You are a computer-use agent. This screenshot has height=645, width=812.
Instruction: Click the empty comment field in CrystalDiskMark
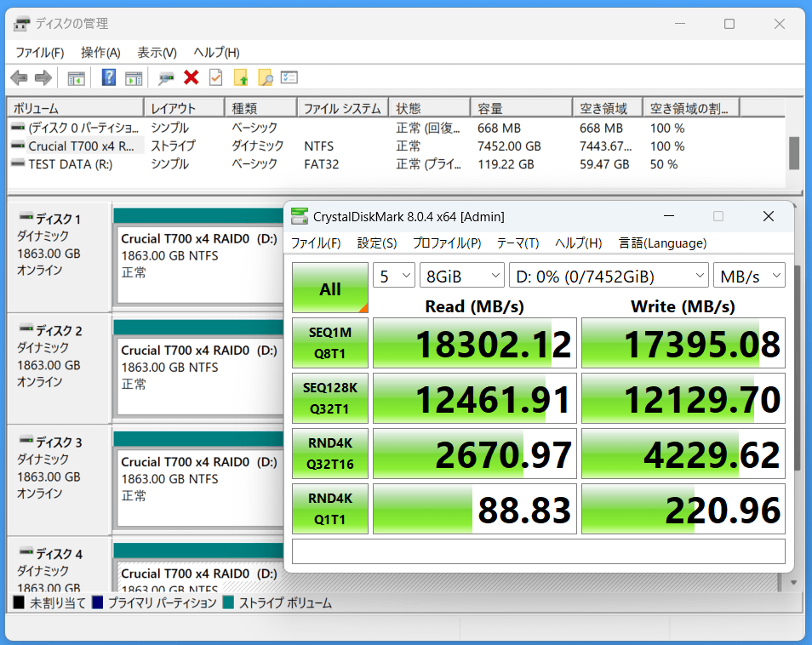539,551
